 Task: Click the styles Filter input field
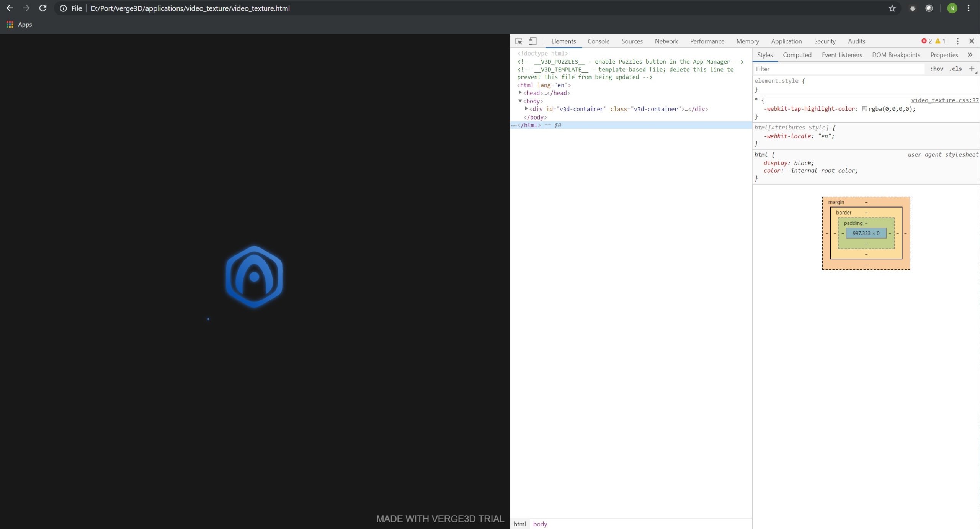[839, 69]
